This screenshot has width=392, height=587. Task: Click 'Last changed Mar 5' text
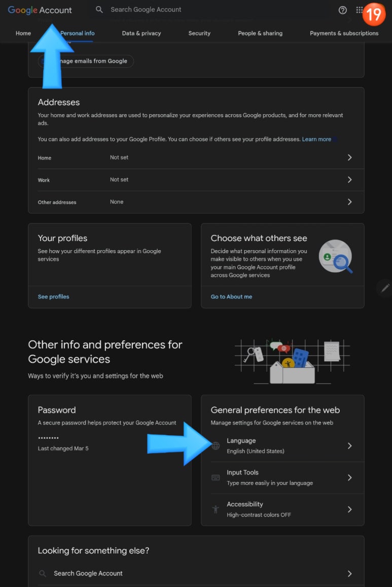coord(63,448)
